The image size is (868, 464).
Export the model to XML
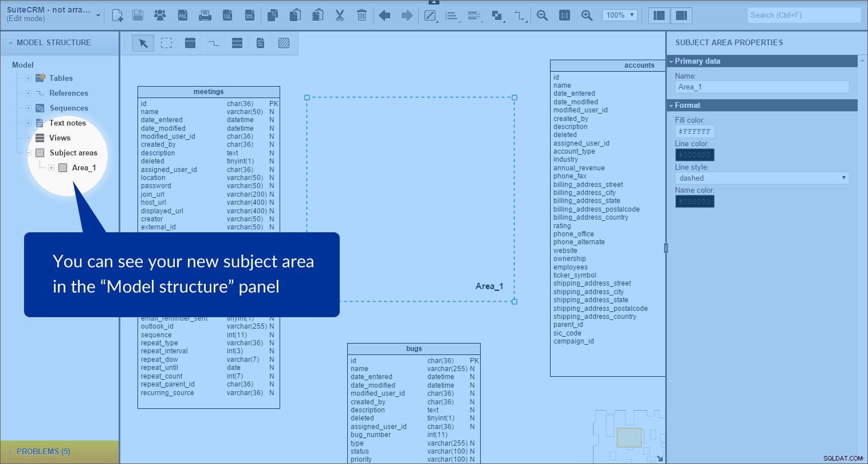tap(250, 15)
